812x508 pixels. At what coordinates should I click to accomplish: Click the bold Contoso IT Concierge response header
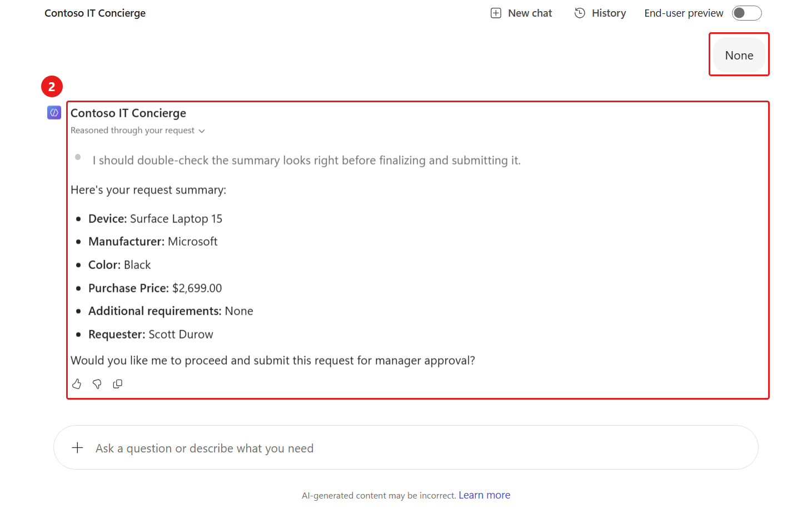click(x=128, y=113)
